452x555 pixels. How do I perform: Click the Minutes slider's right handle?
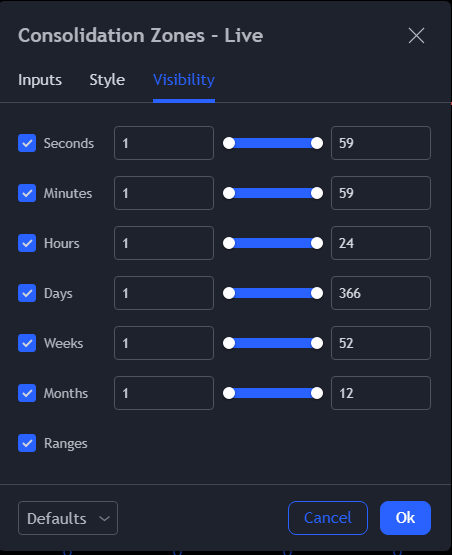317,193
